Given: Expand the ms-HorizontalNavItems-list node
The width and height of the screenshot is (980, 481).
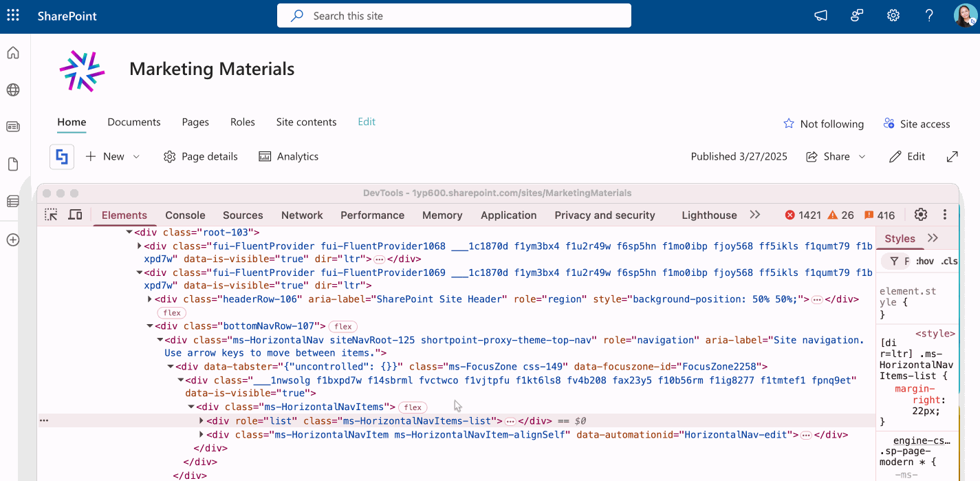Looking at the screenshot, I should (202, 420).
